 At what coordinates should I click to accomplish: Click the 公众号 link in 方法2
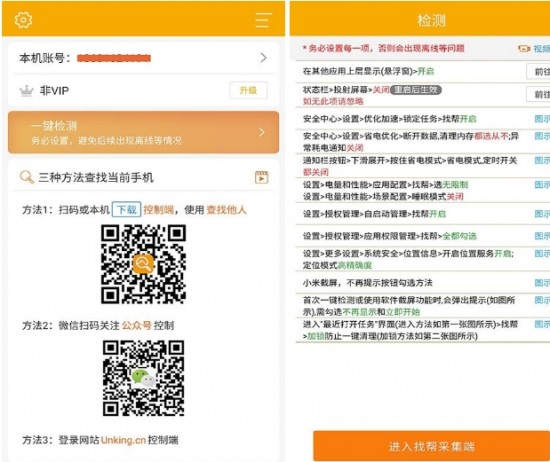point(136,325)
